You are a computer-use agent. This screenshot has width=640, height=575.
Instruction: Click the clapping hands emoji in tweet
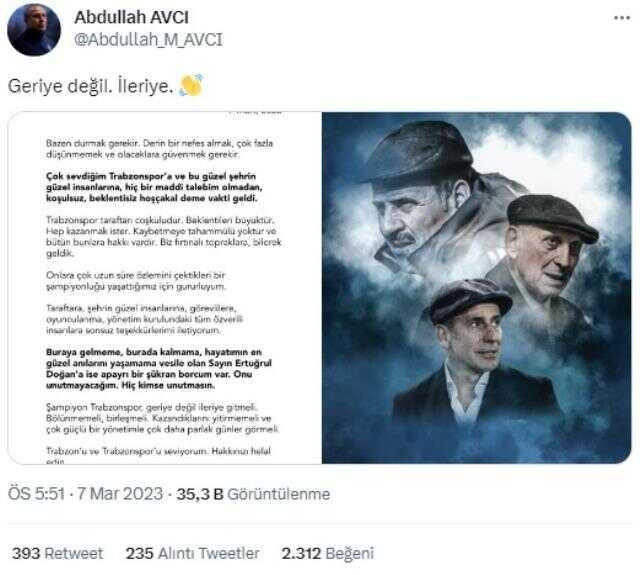[191, 85]
